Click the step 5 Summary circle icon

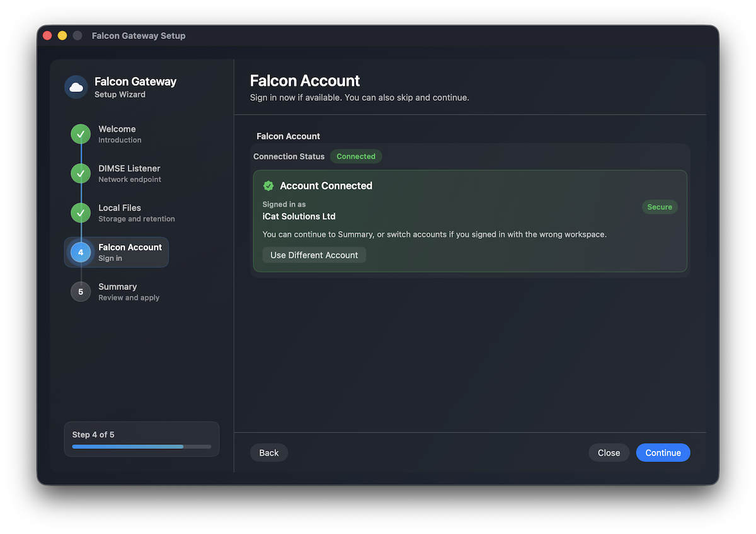point(81,291)
